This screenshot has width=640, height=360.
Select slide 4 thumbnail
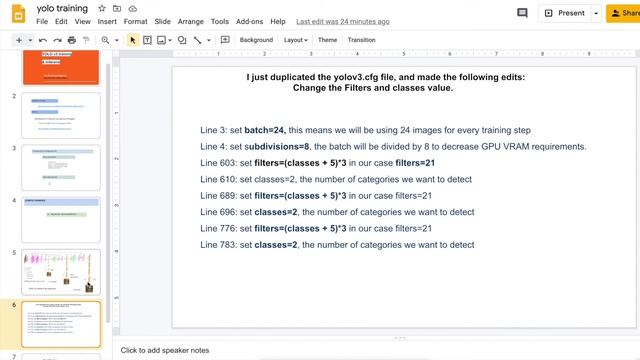click(x=61, y=220)
